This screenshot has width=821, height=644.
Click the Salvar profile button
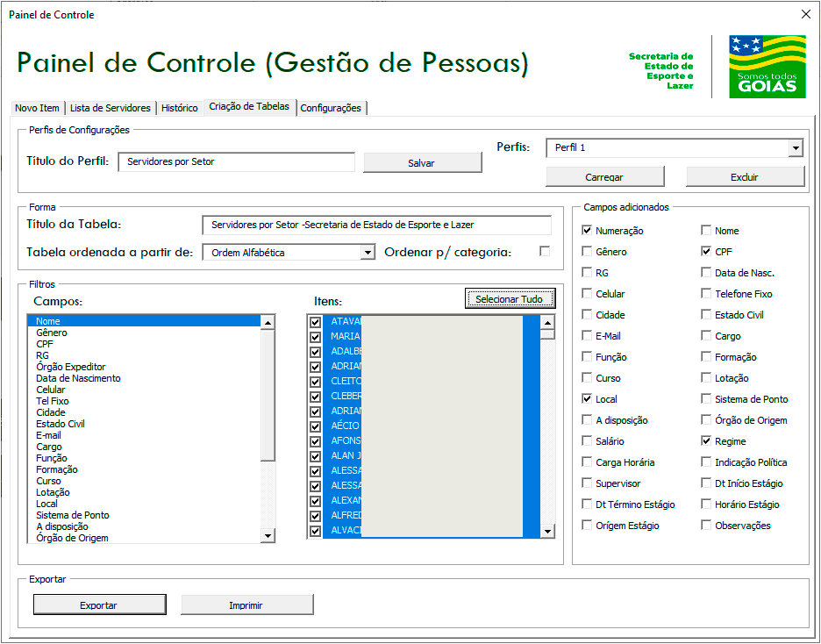coord(422,163)
